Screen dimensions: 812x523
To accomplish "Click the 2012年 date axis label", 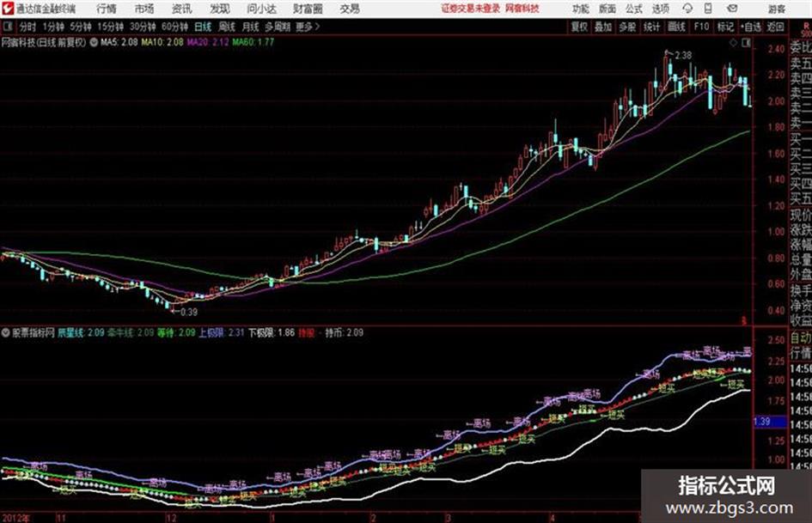I will [16, 518].
